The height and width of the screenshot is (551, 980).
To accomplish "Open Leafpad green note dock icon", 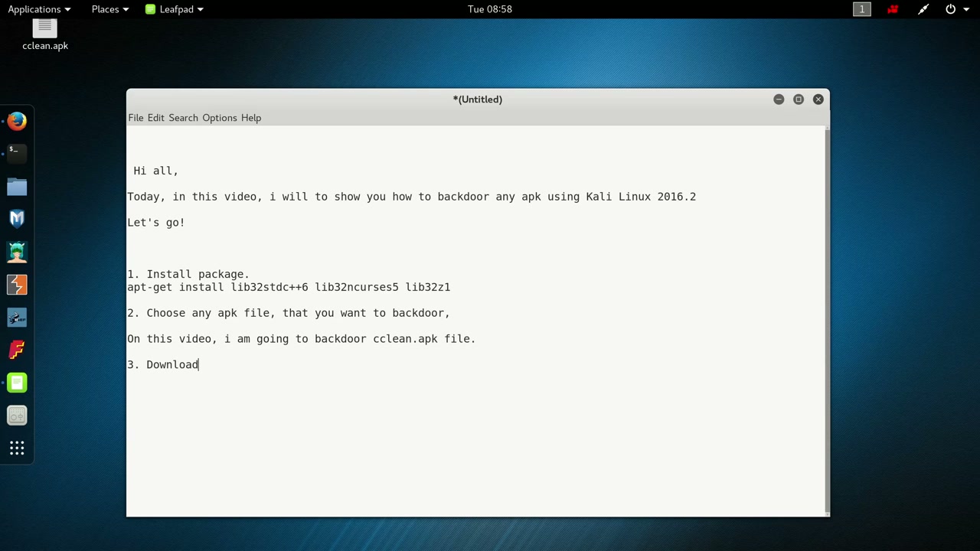I will 17,383.
